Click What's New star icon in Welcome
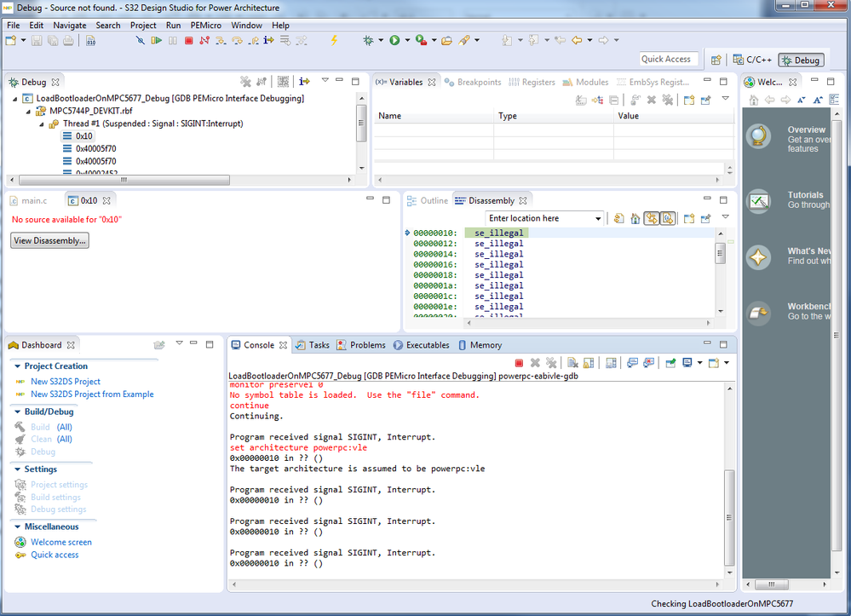Image resolution: width=851 pixels, height=616 pixels. (x=758, y=256)
